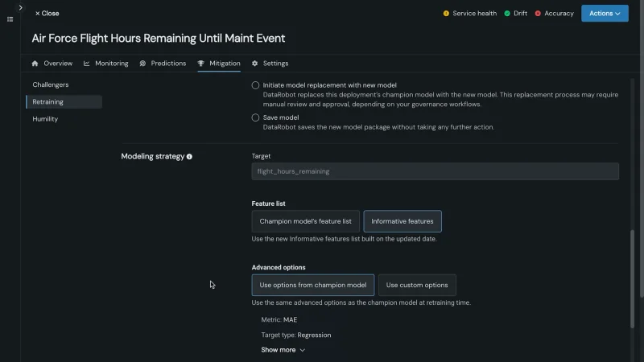This screenshot has height=362, width=644.
Task: Open the list menu icon in left rail
Action: click(10, 19)
